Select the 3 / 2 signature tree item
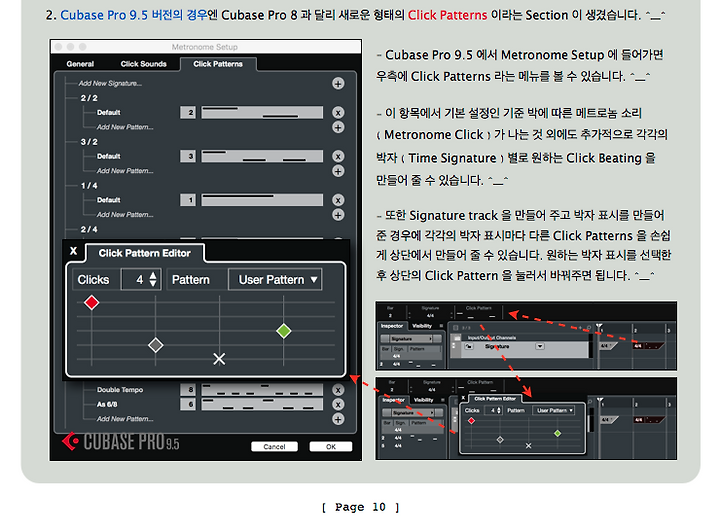Viewport: 720px width, 531px height. (89, 141)
